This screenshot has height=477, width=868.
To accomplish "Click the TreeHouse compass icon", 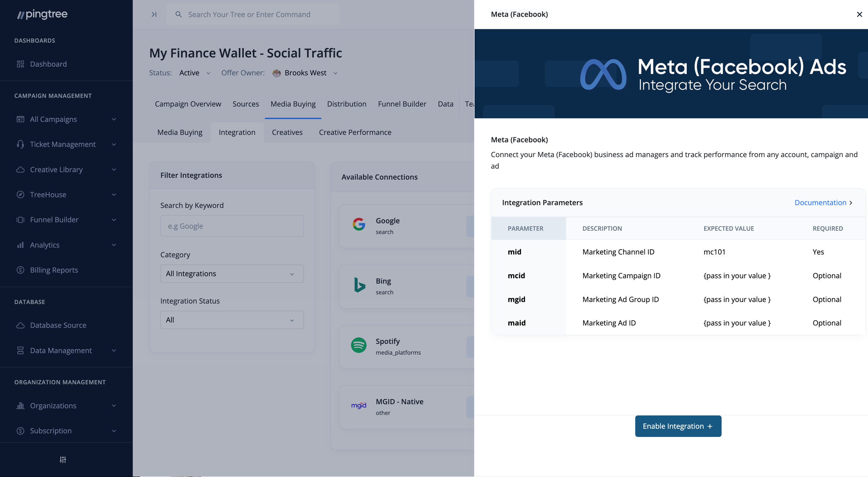I will (20, 195).
